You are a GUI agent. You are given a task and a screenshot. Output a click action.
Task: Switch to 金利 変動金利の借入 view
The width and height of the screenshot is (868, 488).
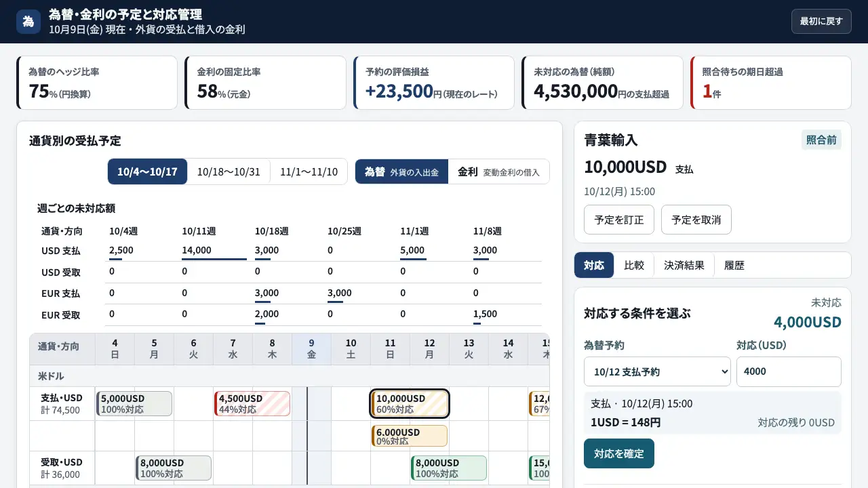point(498,171)
